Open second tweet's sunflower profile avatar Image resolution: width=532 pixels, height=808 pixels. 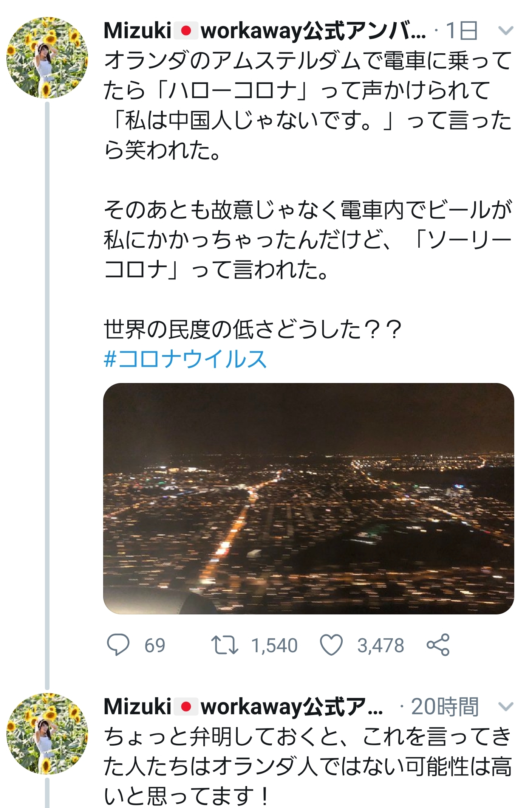[47, 734]
